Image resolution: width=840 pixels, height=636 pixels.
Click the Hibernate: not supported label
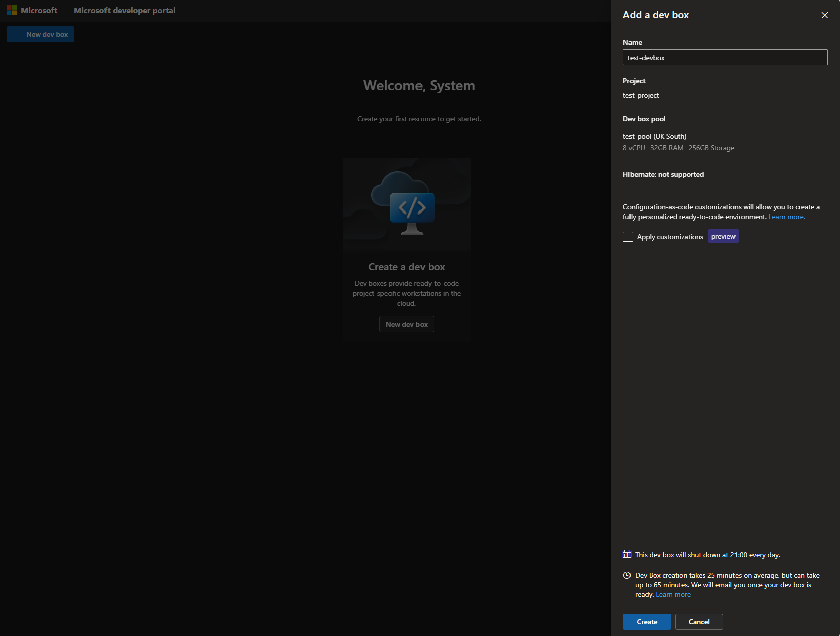click(663, 174)
